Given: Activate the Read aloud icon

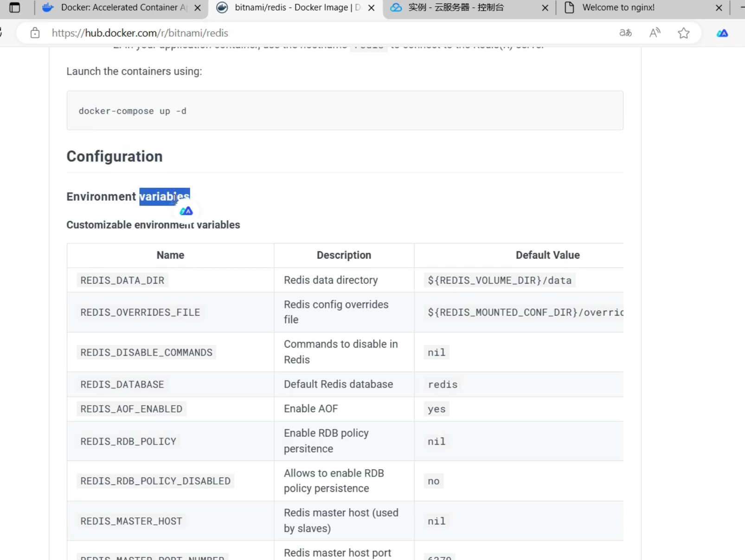Looking at the screenshot, I should click(x=655, y=33).
